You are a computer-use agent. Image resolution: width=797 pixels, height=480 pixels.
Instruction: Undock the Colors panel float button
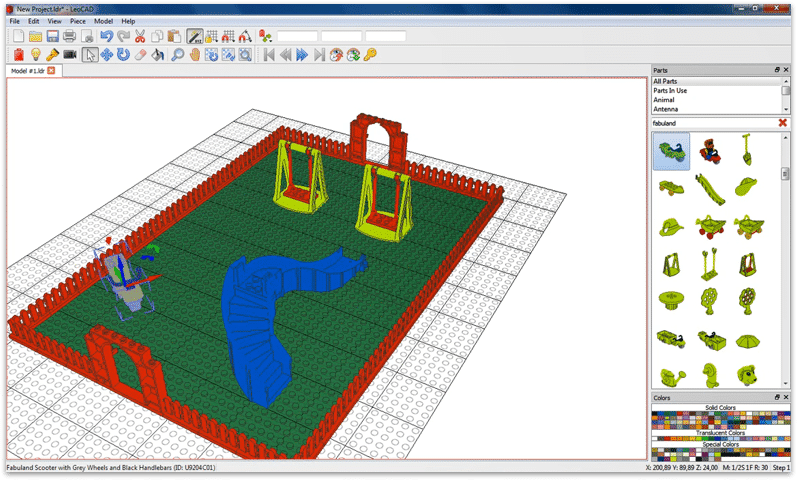(x=776, y=397)
